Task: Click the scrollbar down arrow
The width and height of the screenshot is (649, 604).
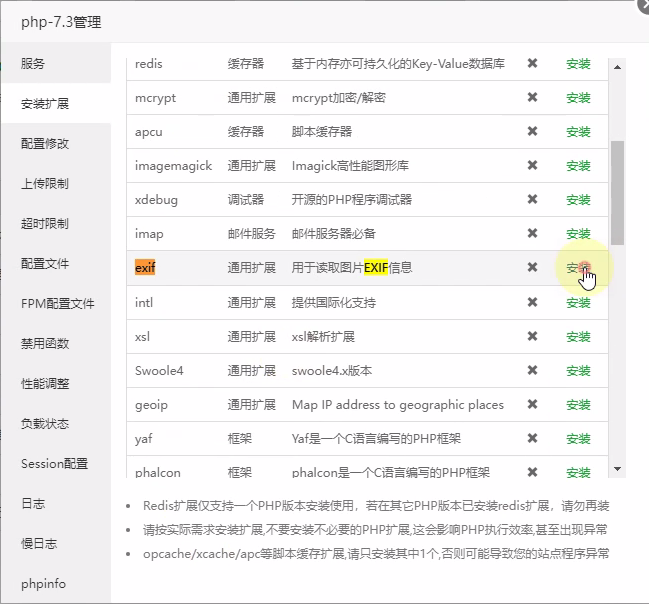Action: [617, 469]
